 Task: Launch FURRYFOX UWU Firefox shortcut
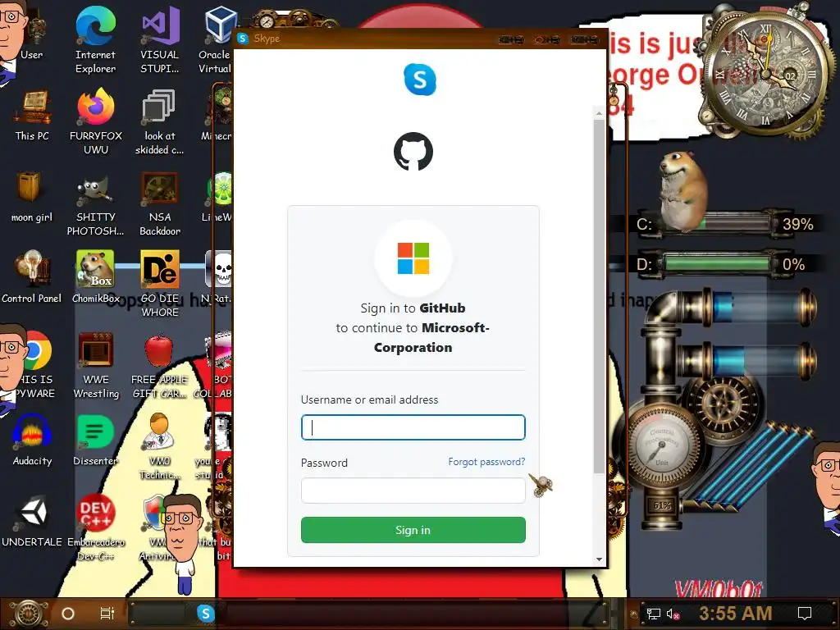point(95,121)
